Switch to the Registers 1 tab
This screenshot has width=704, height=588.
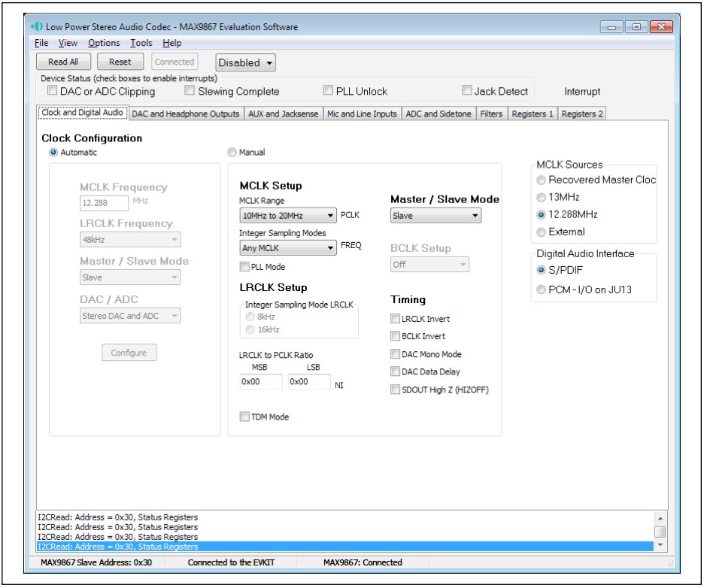tap(533, 114)
